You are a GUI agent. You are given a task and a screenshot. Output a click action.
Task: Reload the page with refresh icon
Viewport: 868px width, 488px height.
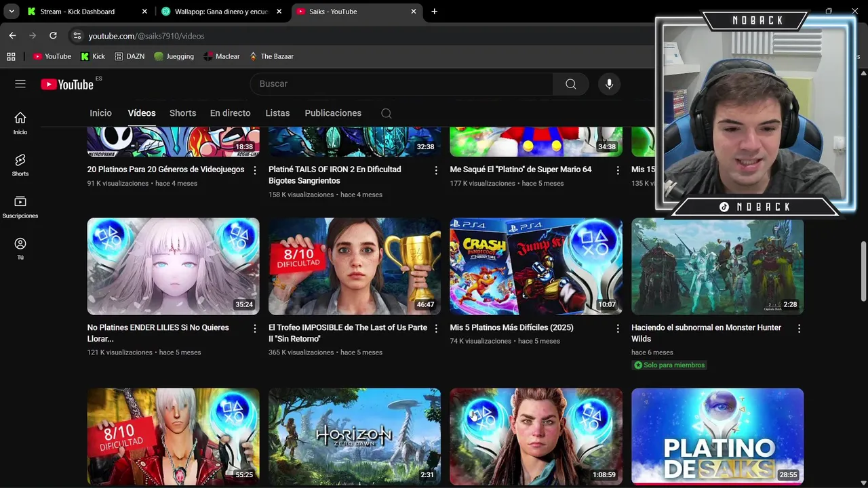coord(53,36)
